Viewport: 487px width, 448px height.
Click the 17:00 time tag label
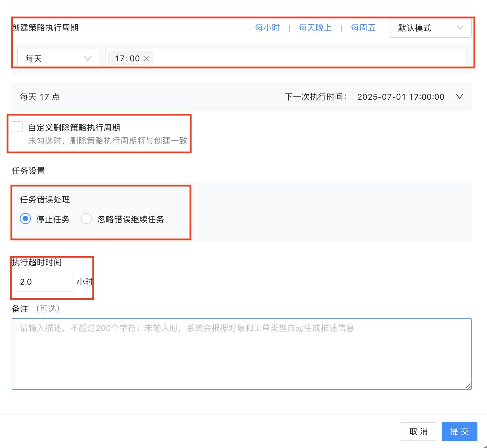[x=127, y=59]
